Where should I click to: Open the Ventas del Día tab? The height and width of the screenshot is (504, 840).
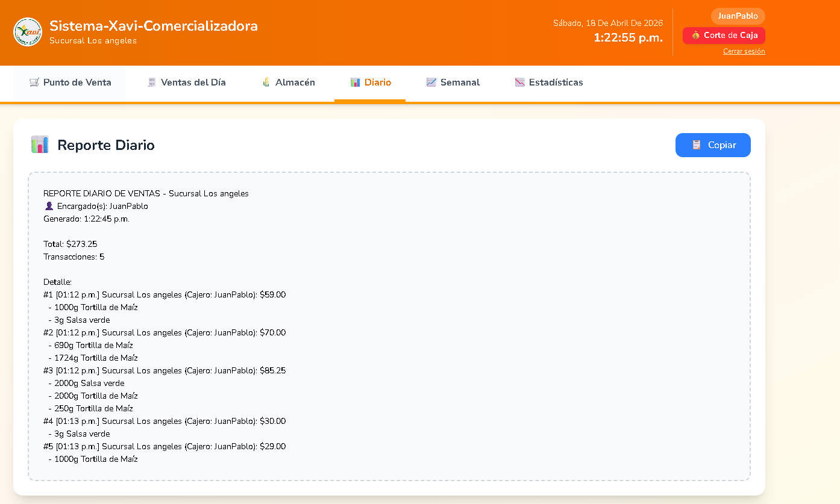187,82
